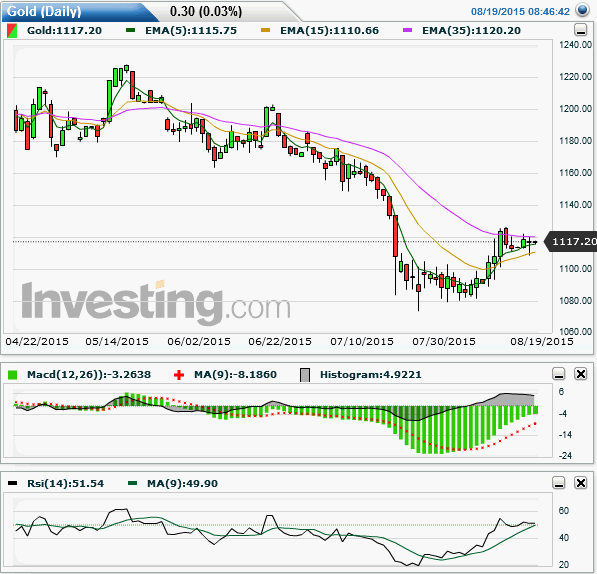Click the 07/30/2015 date axis label

444,341
